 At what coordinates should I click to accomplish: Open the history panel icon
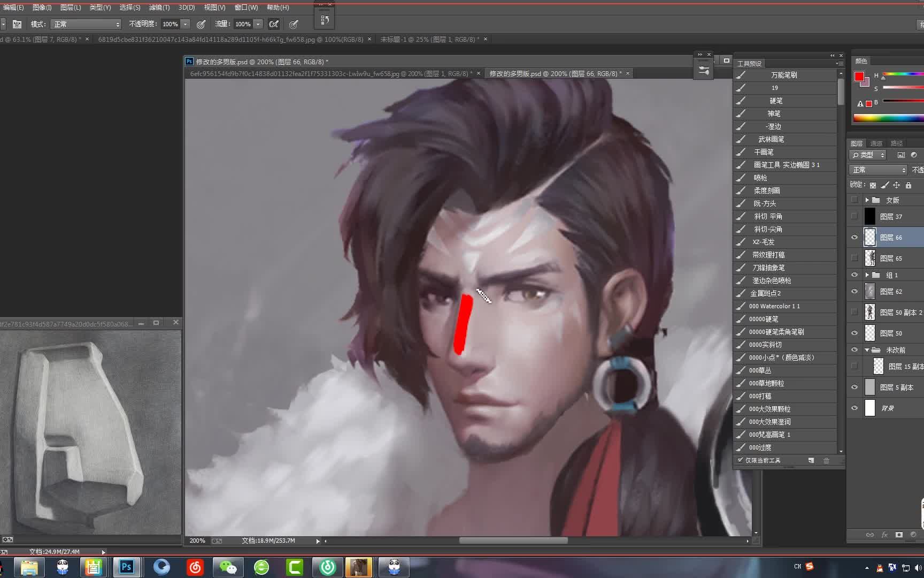tap(325, 20)
